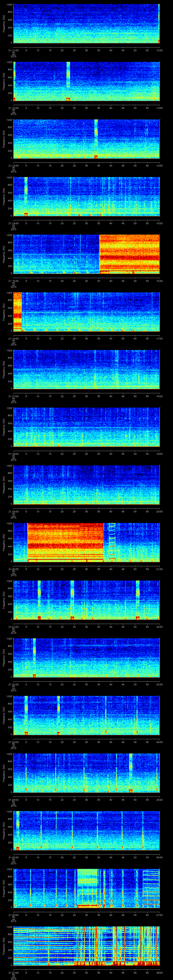Select the 21:19:00 start time label
173x980 pixels.
point(13,511)
